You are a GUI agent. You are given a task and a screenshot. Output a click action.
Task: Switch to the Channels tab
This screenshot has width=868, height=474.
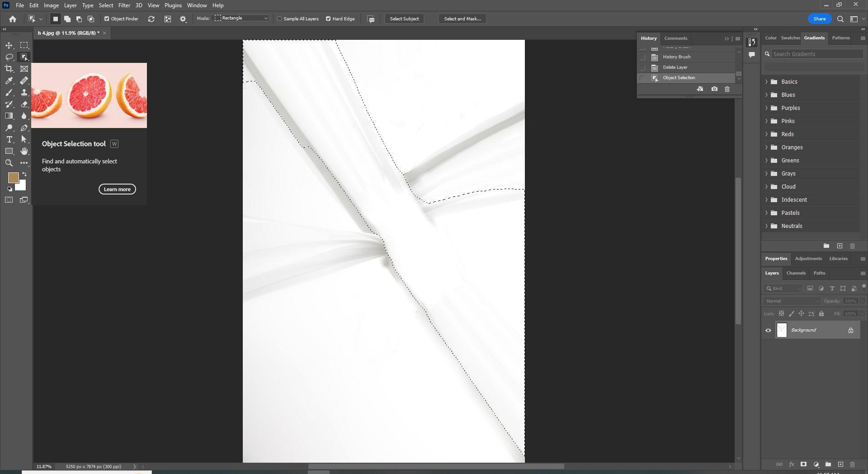(796, 273)
